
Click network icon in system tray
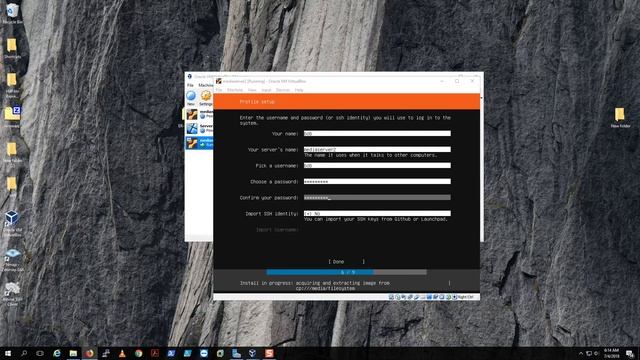pyautogui.click(x=589, y=353)
